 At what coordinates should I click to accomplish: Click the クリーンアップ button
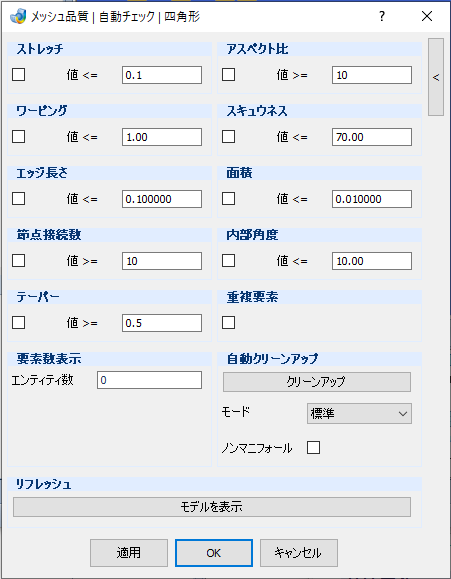click(317, 381)
